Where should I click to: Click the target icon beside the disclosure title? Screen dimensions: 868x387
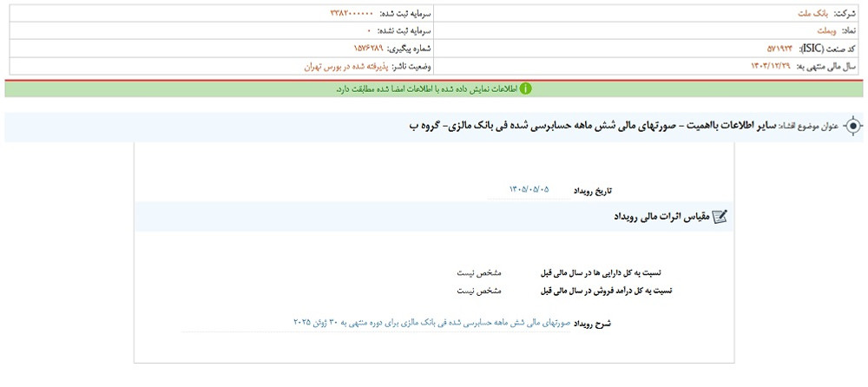tap(853, 126)
